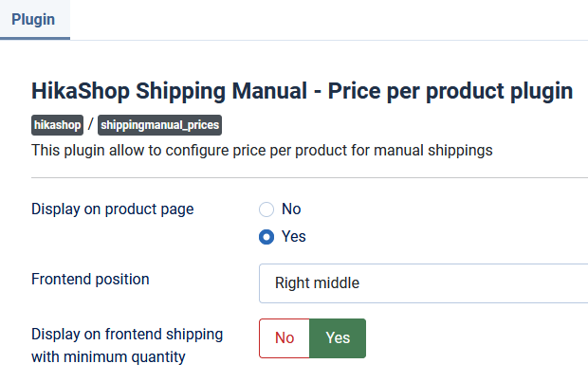Click the hikashop folder badge
This screenshot has height=382, width=588.
(58, 125)
